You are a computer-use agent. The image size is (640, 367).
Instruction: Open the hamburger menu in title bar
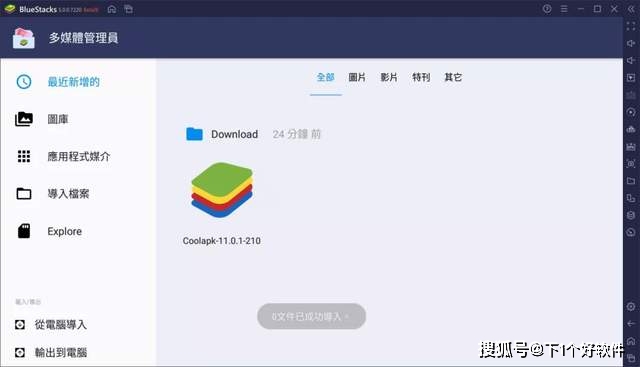click(564, 9)
